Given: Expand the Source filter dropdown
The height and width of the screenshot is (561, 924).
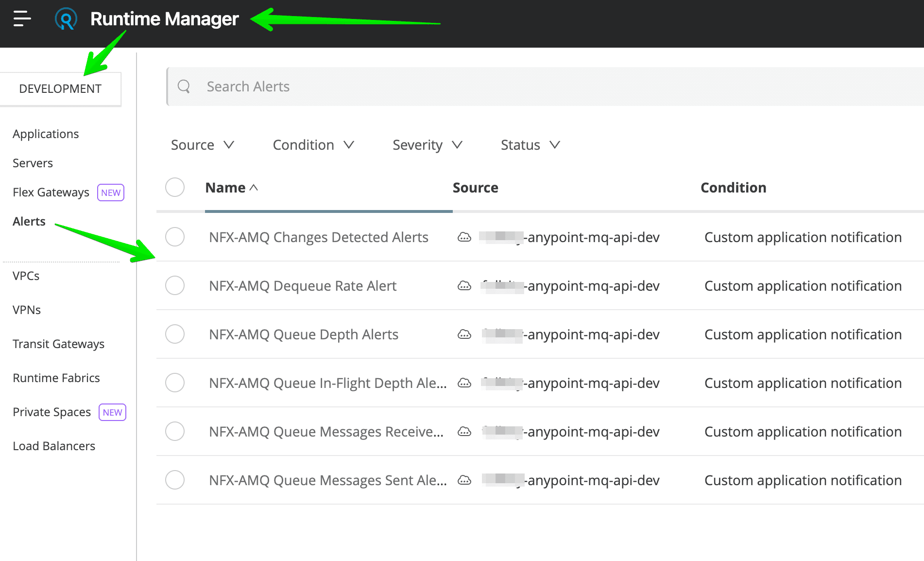Looking at the screenshot, I should point(203,145).
